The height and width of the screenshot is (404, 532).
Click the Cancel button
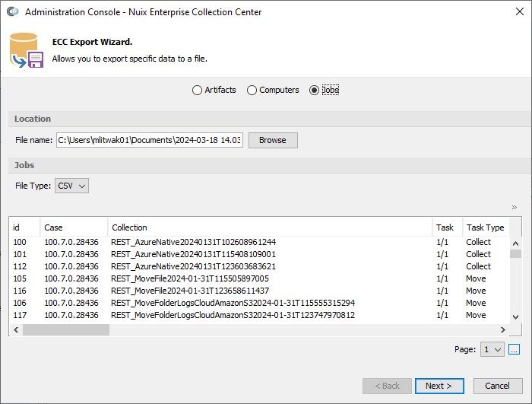point(497,386)
